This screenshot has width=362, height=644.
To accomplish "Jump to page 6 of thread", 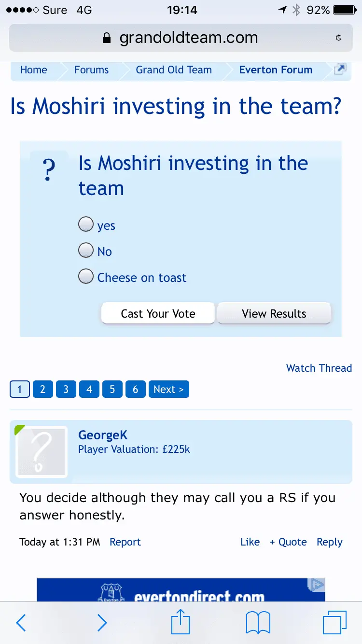I will pos(135,389).
